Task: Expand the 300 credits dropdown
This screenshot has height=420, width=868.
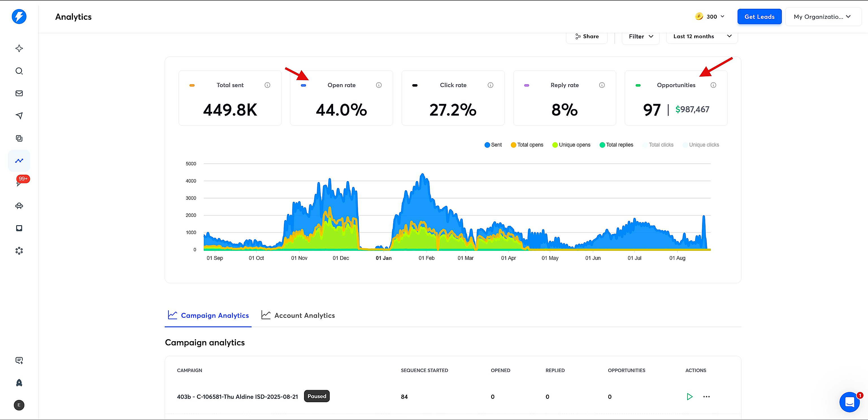Action: 722,16
